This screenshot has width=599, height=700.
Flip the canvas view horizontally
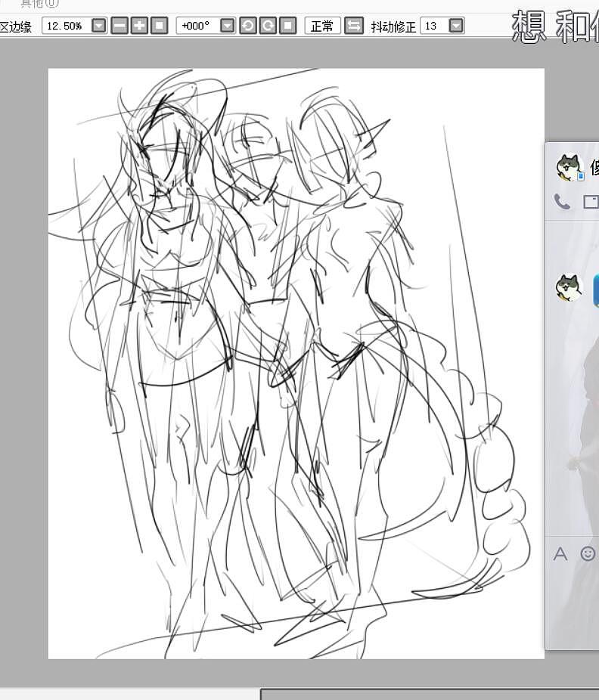354,26
